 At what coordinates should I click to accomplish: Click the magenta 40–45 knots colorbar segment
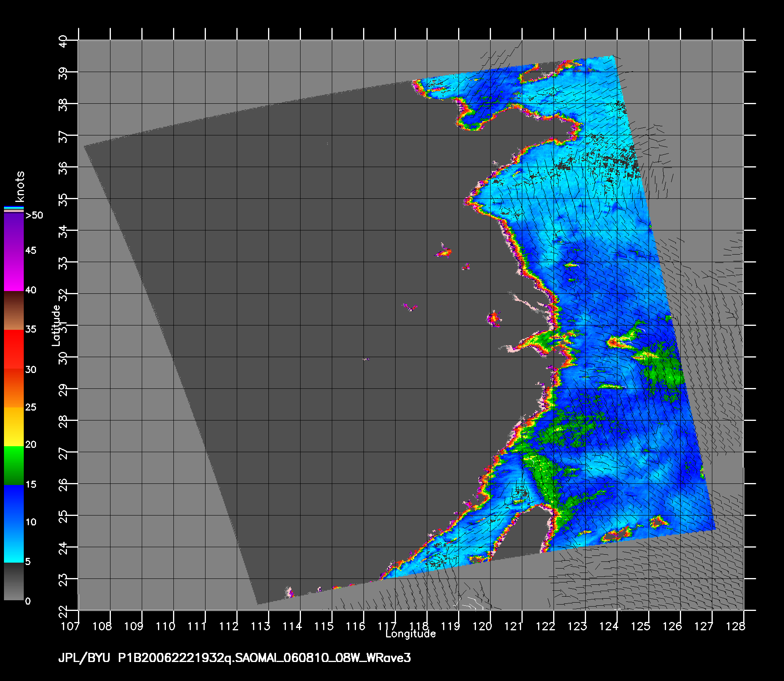pos(14,272)
